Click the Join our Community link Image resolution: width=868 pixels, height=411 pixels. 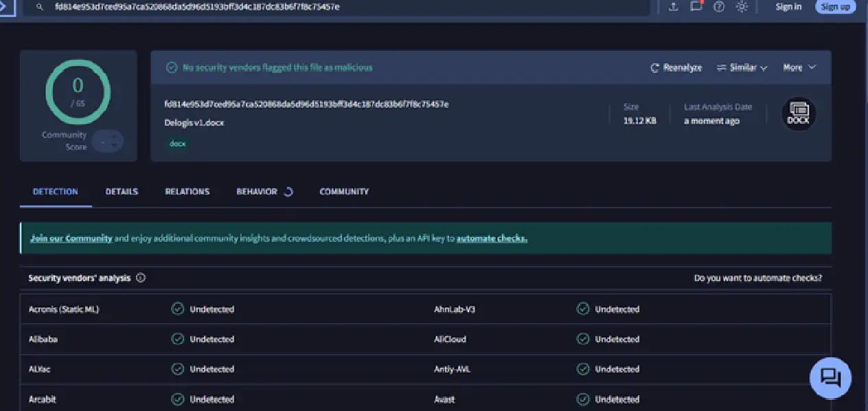tap(71, 238)
